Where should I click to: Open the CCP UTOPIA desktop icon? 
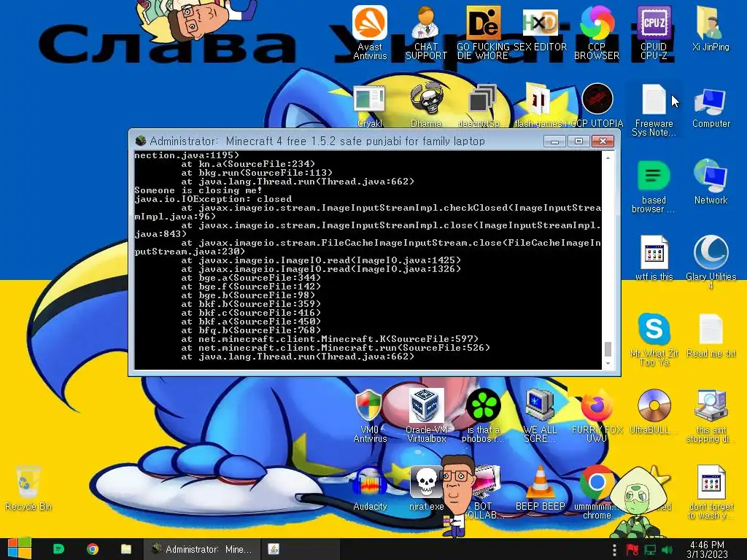click(x=597, y=105)
